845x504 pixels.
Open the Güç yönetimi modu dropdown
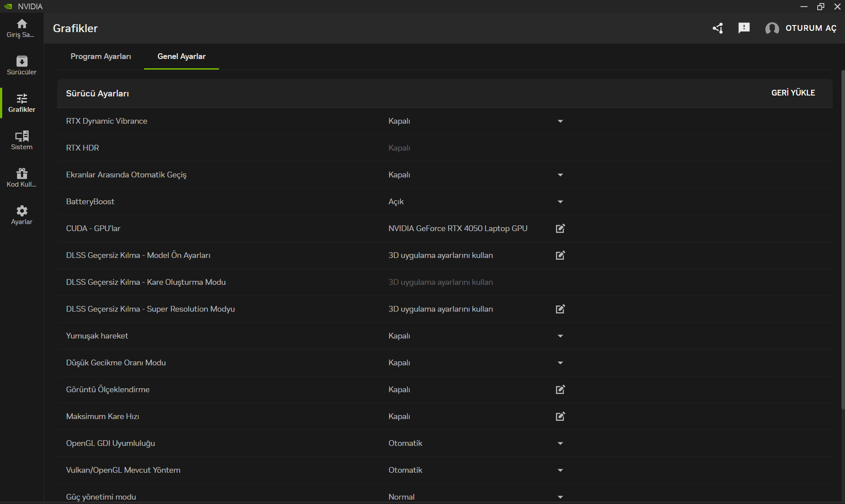560,497
